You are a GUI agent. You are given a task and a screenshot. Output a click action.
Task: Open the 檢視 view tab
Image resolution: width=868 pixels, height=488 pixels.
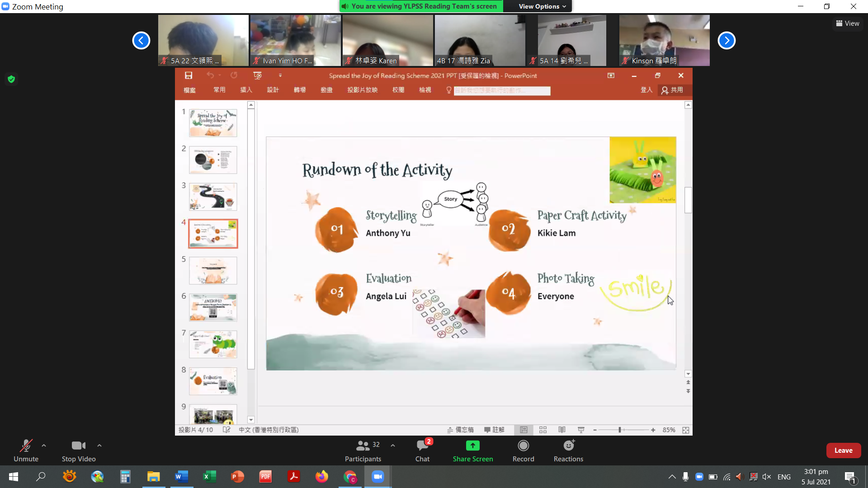425,90
